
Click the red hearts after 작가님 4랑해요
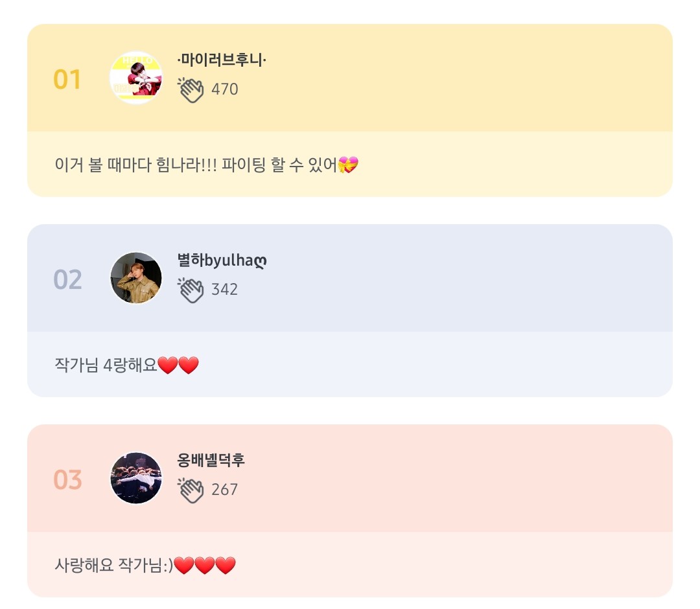coord(178,366)
